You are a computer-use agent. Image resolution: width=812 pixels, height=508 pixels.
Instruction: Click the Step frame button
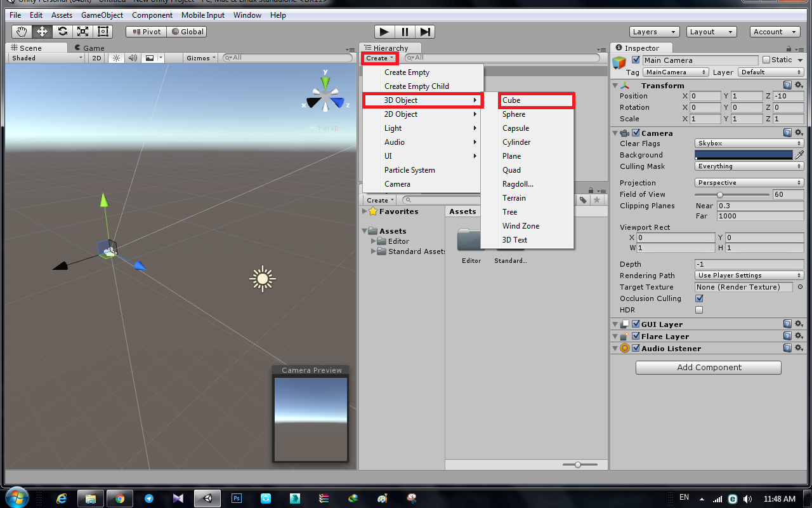(425, 32)
